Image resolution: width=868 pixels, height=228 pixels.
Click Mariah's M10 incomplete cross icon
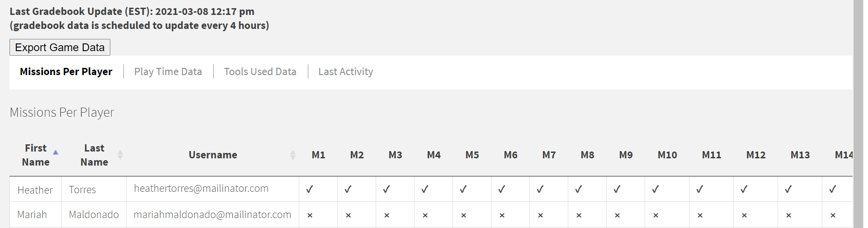[656, 215]
